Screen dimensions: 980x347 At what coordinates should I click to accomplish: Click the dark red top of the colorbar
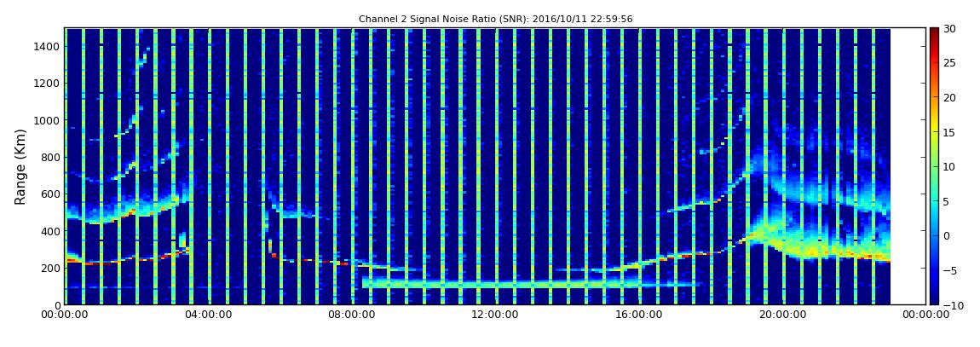pos(934,33)
